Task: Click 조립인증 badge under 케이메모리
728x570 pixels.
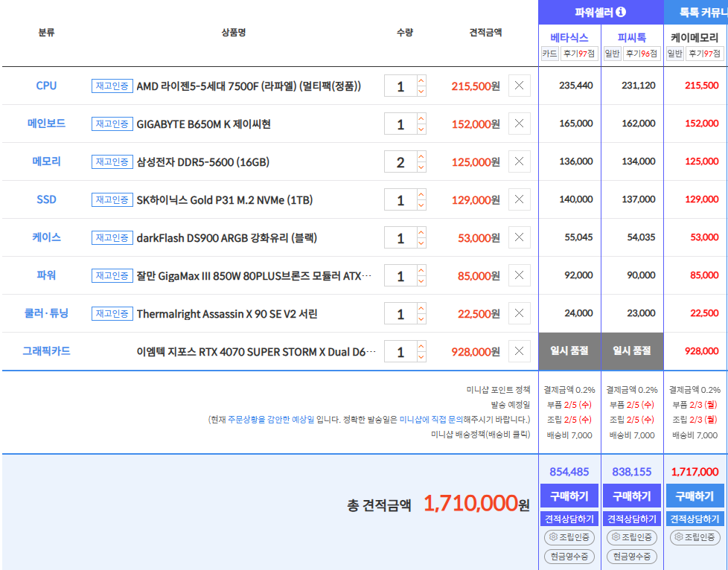Action: pos(695,537)
